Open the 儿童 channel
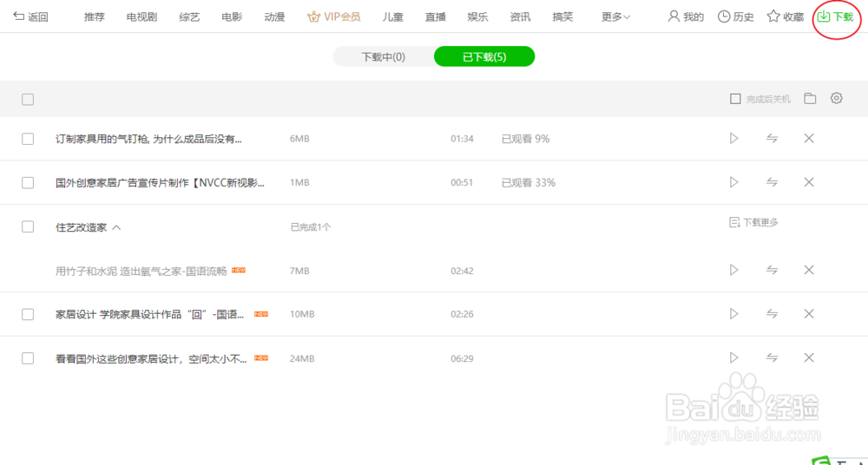This screenshot has height=465, width=868. [x=393, y=16]
